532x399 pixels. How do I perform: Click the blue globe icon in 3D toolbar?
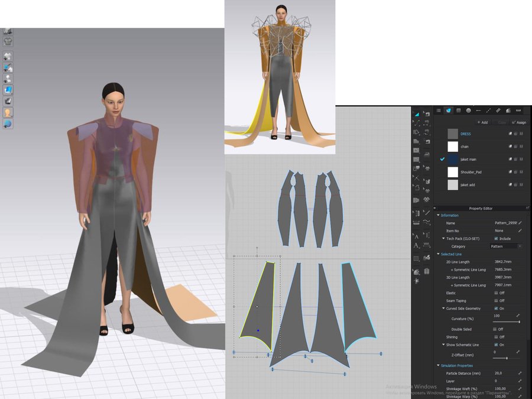click(8, 124)
